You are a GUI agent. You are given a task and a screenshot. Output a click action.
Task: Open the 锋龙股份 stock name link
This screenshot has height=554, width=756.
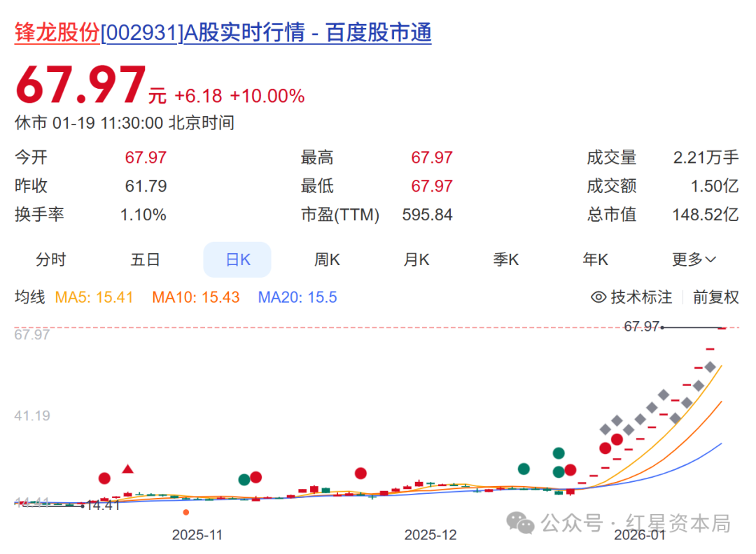pos(55,32)
